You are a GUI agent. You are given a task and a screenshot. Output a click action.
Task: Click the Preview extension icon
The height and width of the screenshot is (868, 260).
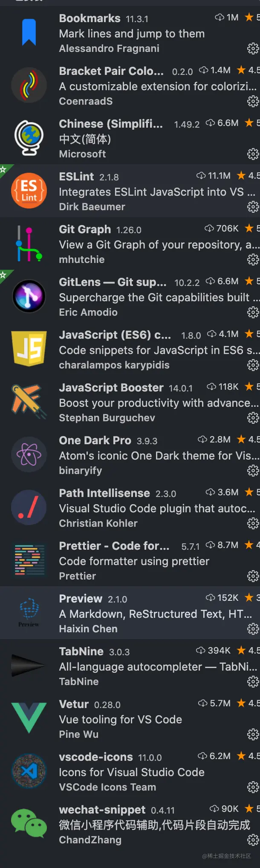coord(29,613)
